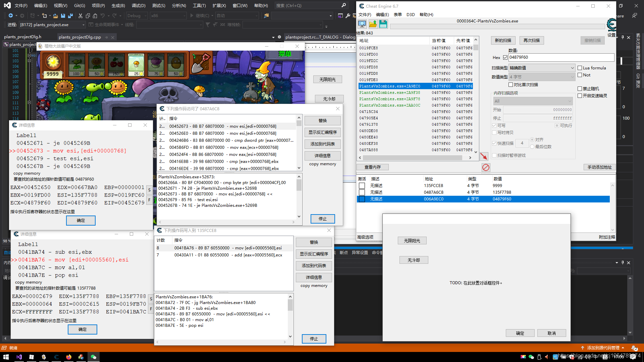Switch to plantsproject.rc dialog tab
The width and height of the screenshot is (644, 362).
coord(320,37)
